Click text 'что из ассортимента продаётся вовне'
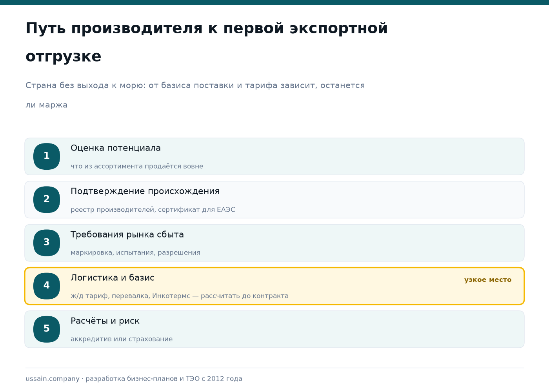This screenshot has height=392, width=549. pos(137,166)
